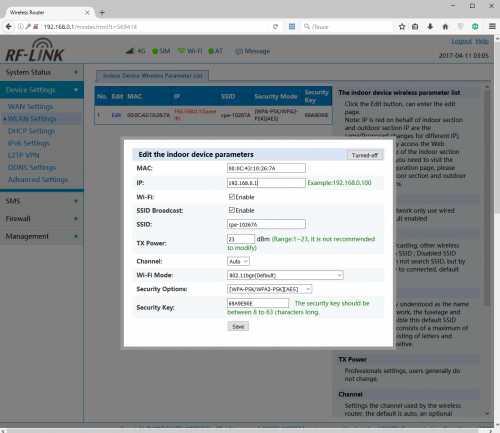Open the Channel Auto dropdown
Screen dimensions: 500x433
(x=238, y=261)
